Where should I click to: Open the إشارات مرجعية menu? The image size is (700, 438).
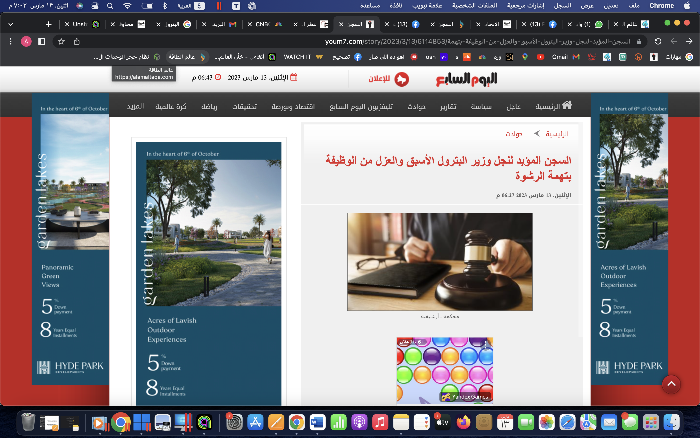coord(525,6)
